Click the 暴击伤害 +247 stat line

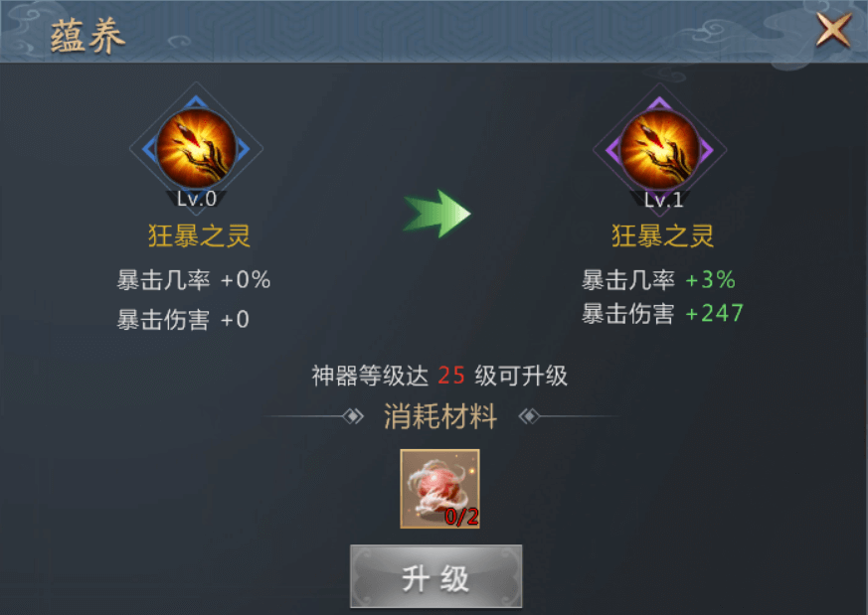pos(662,314)
